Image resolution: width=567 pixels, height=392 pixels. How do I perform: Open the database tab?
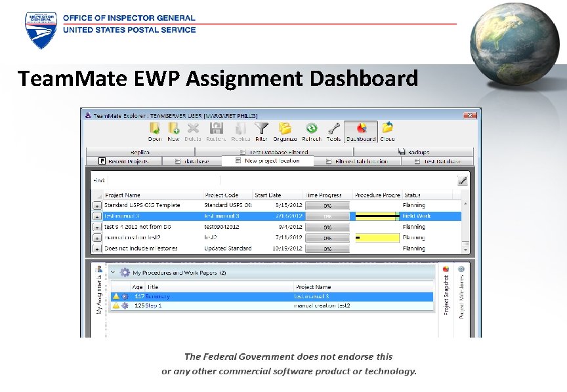pos(192,161)
